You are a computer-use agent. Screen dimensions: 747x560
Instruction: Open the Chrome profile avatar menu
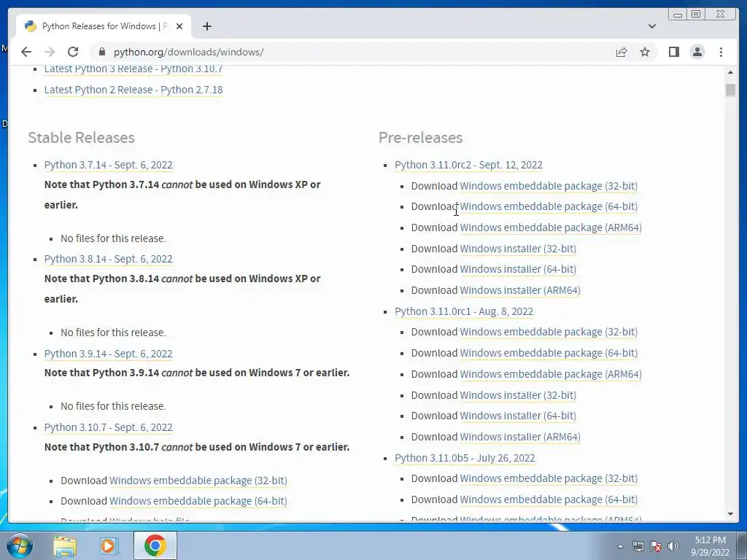(x=697, y=52)
